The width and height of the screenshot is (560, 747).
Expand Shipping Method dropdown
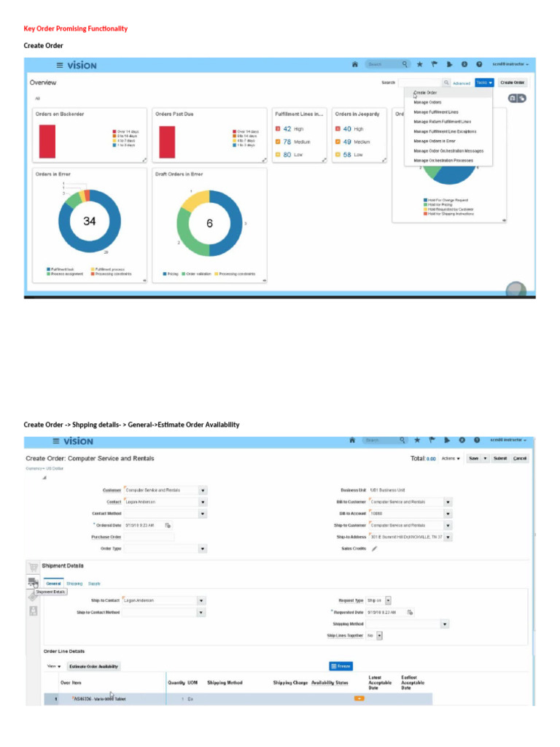pyautogui.click(x=445, y=624)
